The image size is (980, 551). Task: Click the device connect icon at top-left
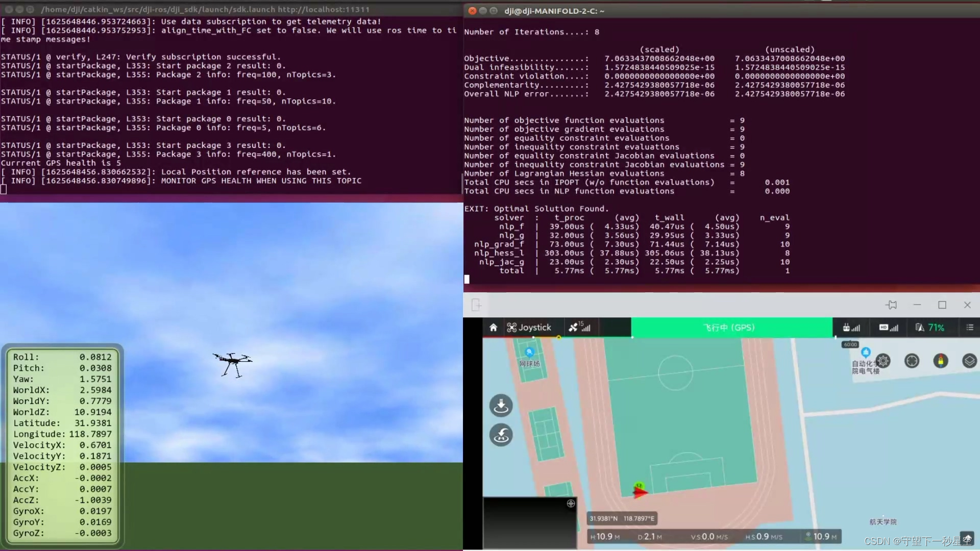click(x=476, y=305)
